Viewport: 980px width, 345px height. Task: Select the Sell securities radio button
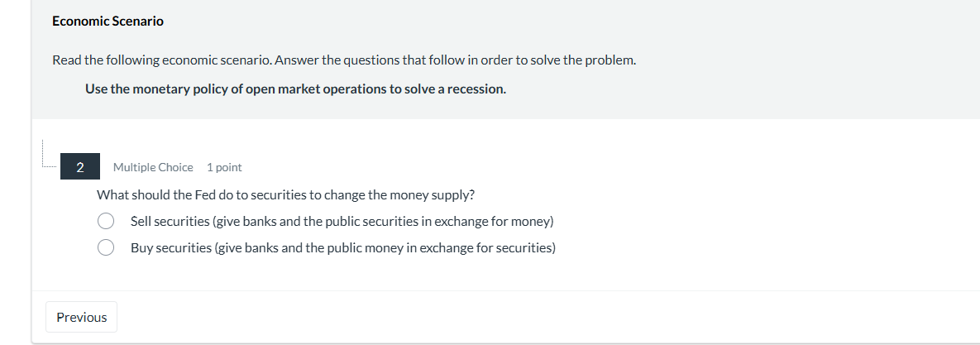point(106,222)
